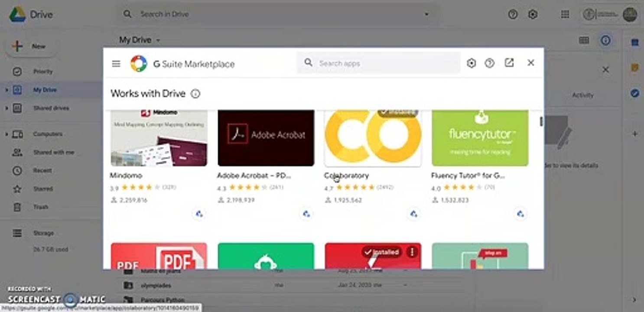
Task: Expand the My Drive sidebar tree arrow
Action: point(6,90)
